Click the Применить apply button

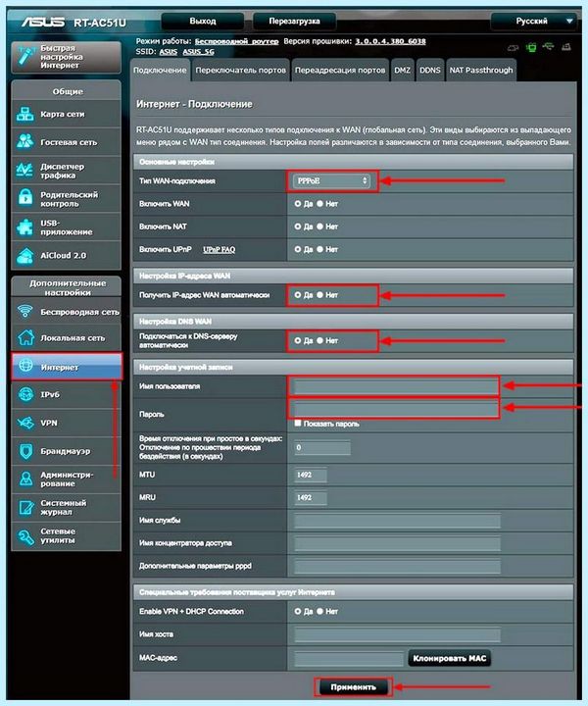(x=353, y=687)
